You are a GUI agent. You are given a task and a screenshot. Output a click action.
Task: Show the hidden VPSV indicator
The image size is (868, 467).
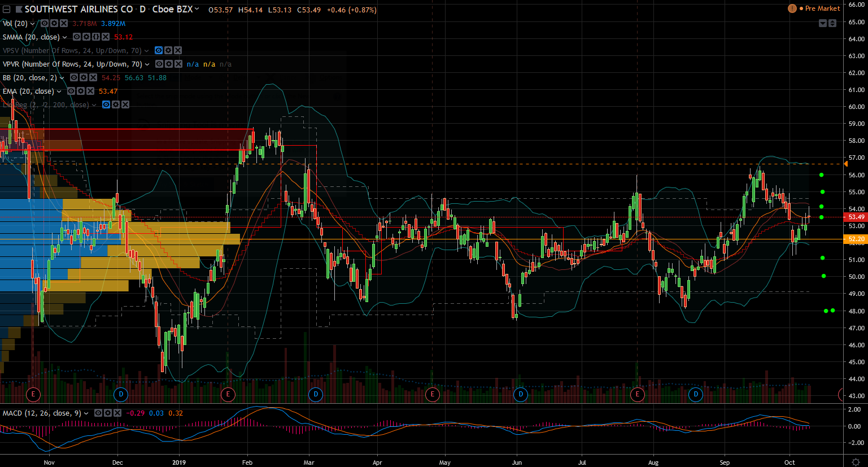point(159,51)
